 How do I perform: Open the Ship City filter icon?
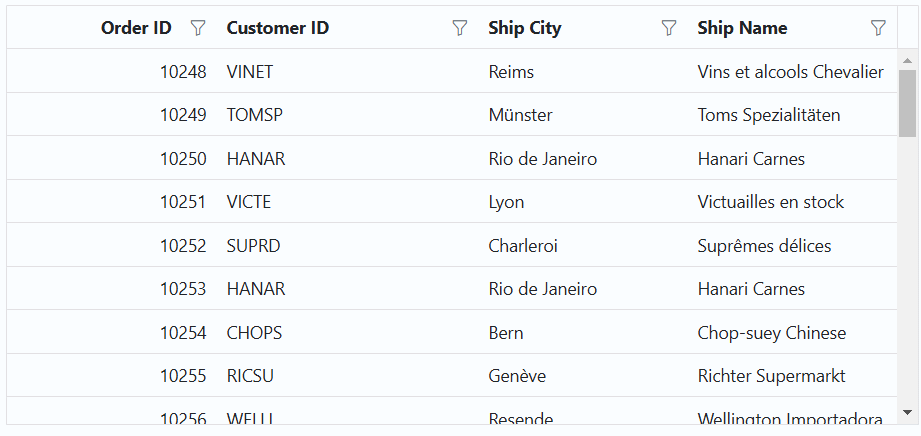669,28
